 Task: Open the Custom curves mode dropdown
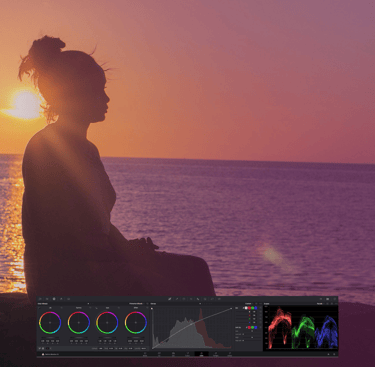(x=249, y=304)
